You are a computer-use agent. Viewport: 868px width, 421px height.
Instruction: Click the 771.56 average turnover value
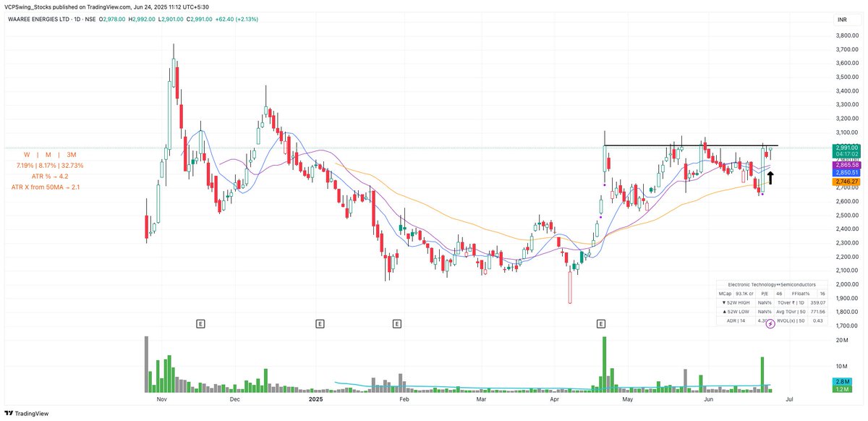(817, 312)
